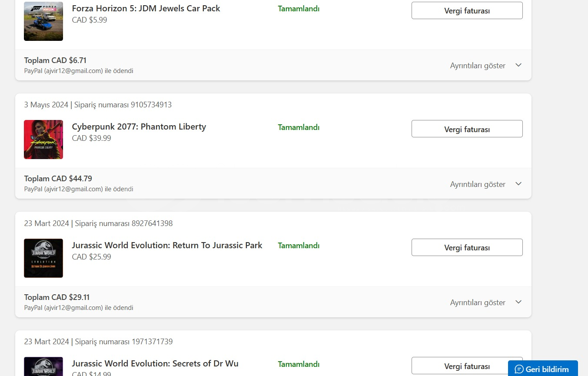Click the Secrets of Dr Wu cover thumbnail

[x=43, y=366]
